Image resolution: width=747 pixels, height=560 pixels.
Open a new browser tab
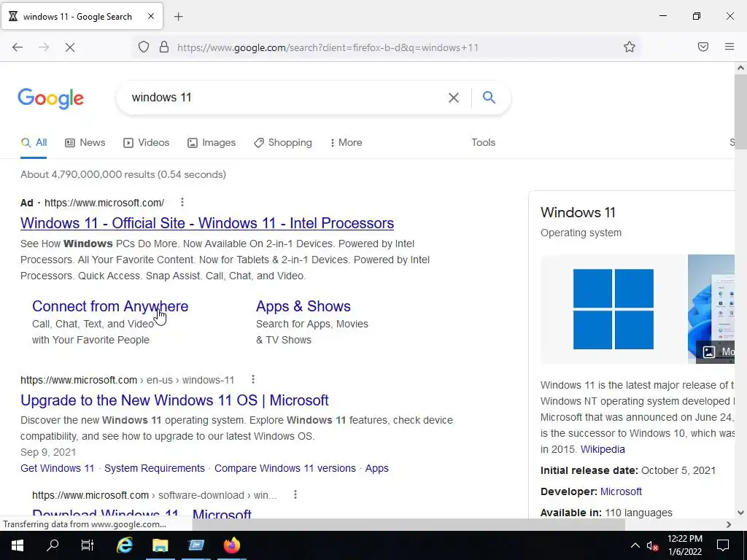178,17
